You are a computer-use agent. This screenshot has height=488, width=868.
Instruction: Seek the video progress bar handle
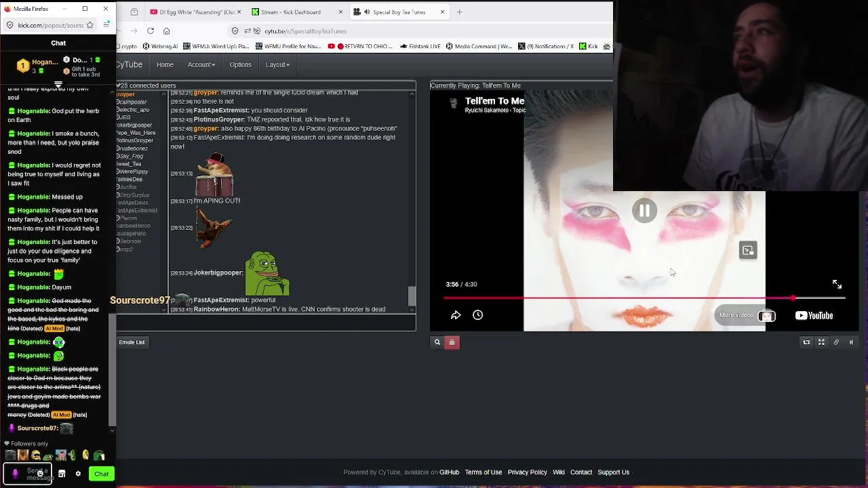click(x=793, y=298)
